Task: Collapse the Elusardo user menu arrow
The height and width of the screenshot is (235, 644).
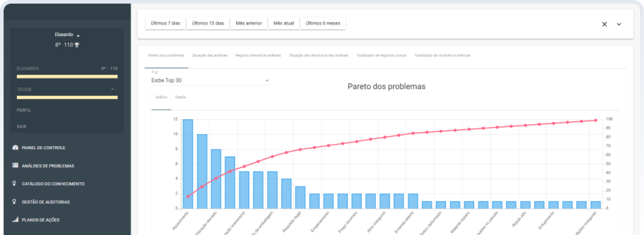Action: (78, 35)
